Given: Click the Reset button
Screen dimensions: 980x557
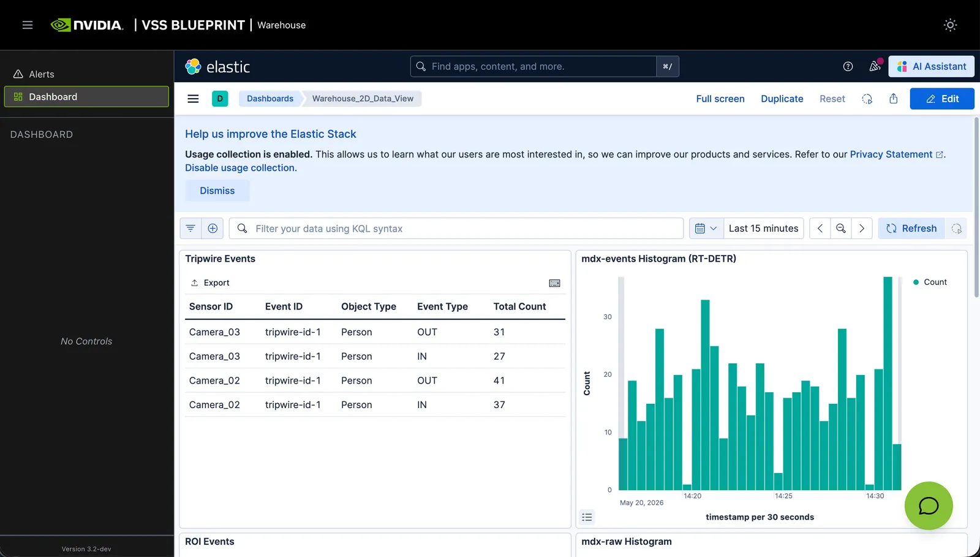Looking at the screenshot, I should 832,99.
